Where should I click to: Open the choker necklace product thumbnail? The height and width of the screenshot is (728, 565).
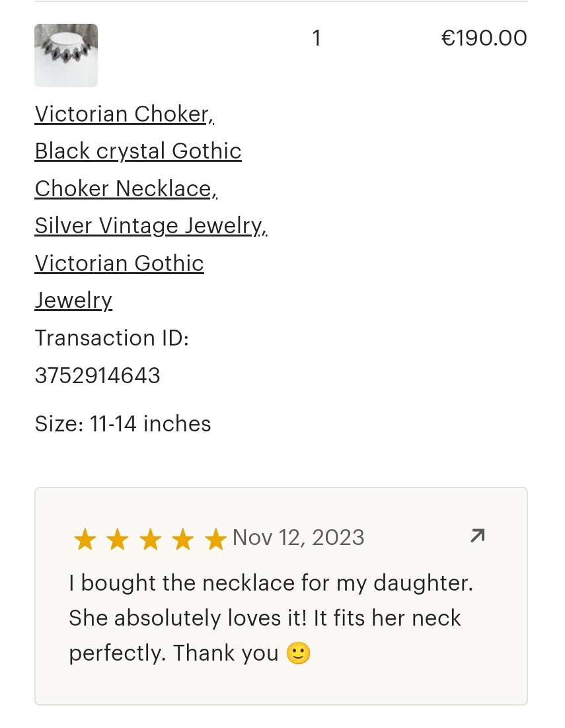[66, 55]
